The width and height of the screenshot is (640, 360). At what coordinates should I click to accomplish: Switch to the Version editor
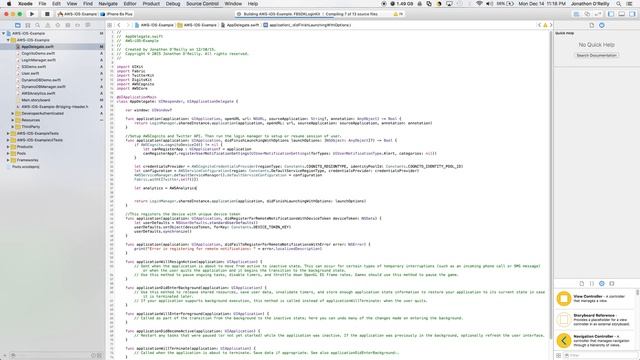click(598, 14)
